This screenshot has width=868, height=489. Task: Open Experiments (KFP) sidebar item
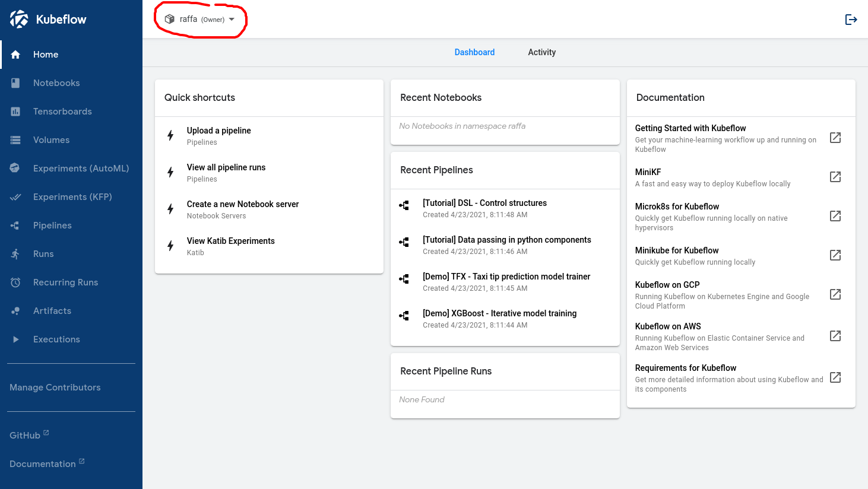pos(71,197)
